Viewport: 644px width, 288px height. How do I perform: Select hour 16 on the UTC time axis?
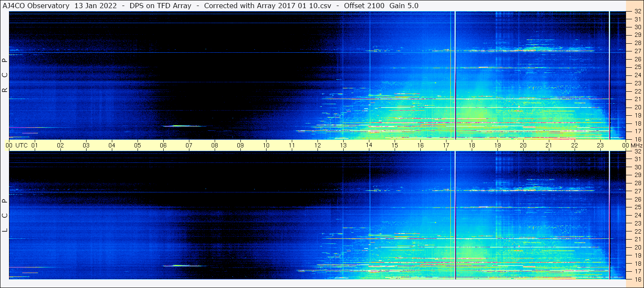coord(420,145)
